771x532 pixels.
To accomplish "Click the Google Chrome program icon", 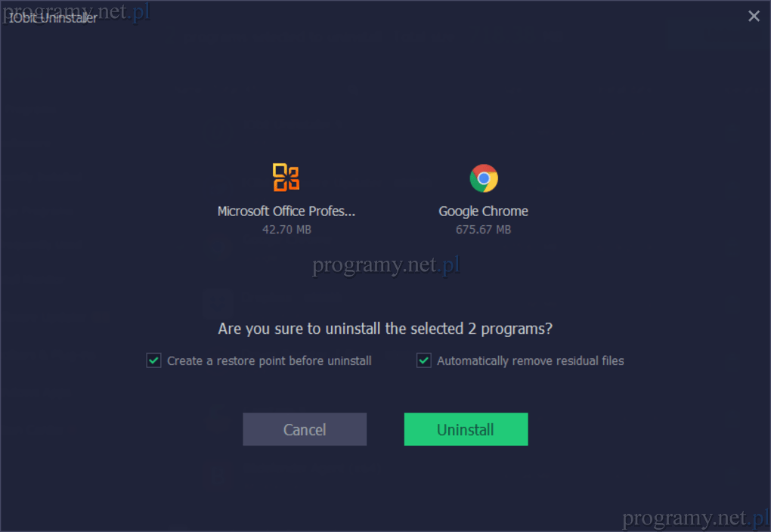I will click(484, 178).
